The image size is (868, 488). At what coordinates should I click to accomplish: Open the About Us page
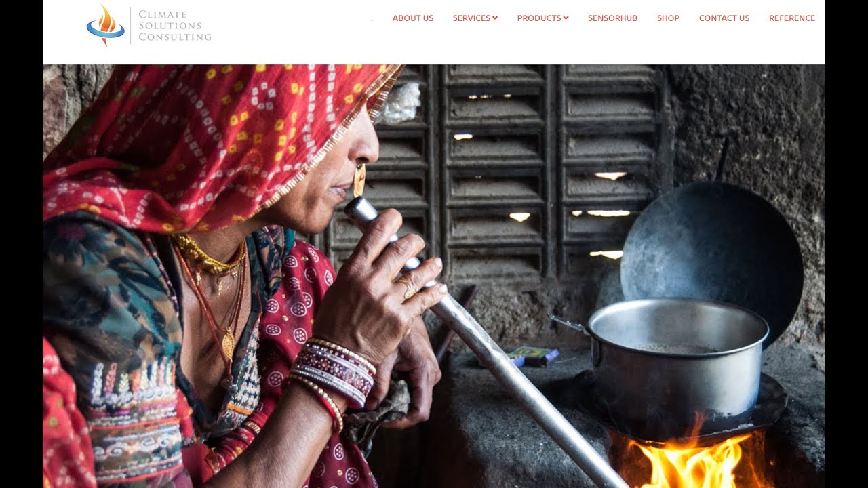click(412, 18)
